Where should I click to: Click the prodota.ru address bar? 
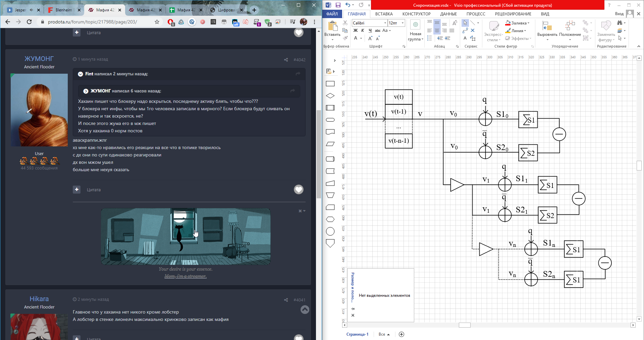[x=92, y=22]
